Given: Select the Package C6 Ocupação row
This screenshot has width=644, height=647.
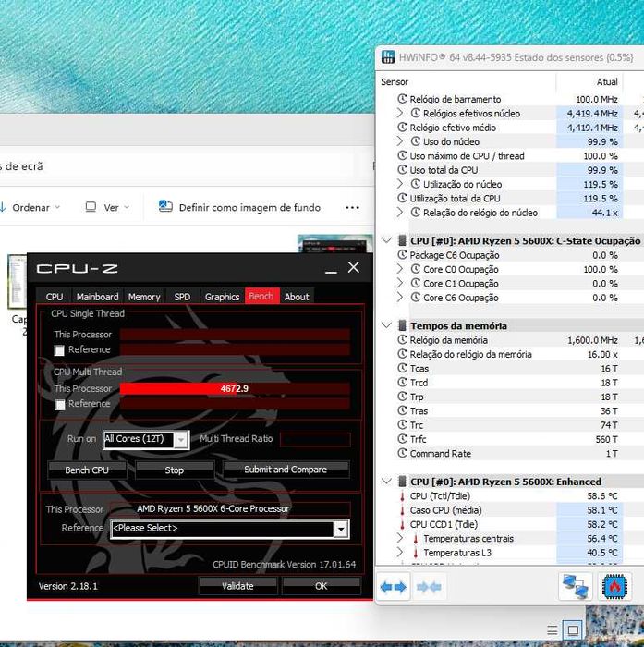Looking at the screenshot, I should coord(509,255).
